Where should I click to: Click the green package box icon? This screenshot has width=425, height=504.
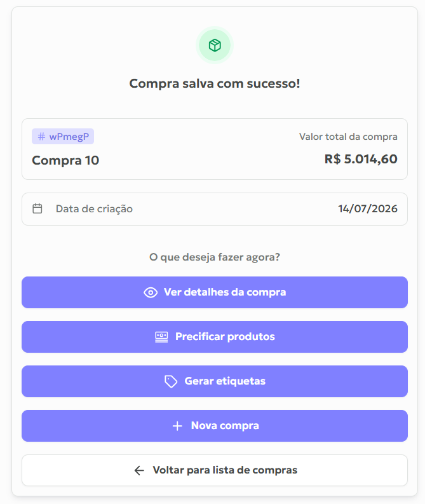pos(215,45)
